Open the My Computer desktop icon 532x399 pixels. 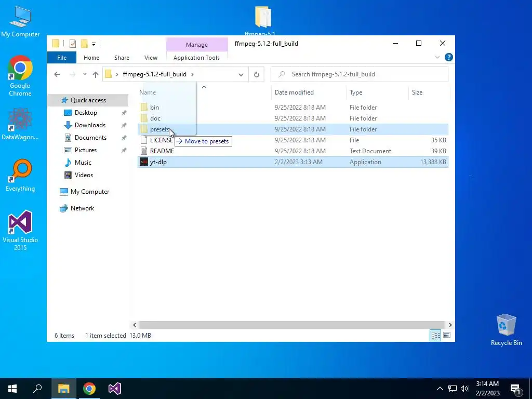(x=20, y=21)
